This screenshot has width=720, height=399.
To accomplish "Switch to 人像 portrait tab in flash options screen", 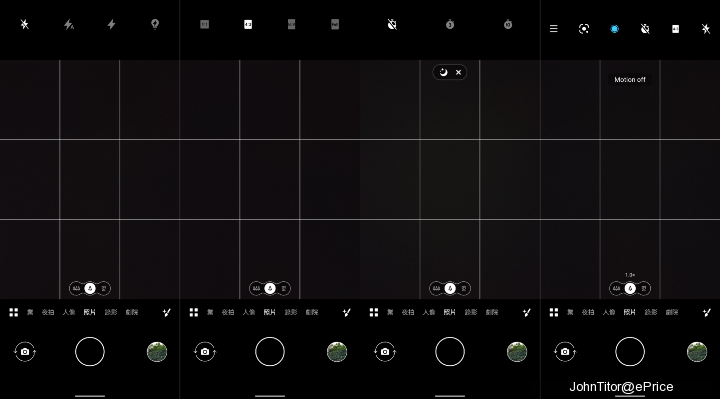I will click(69, 312).
